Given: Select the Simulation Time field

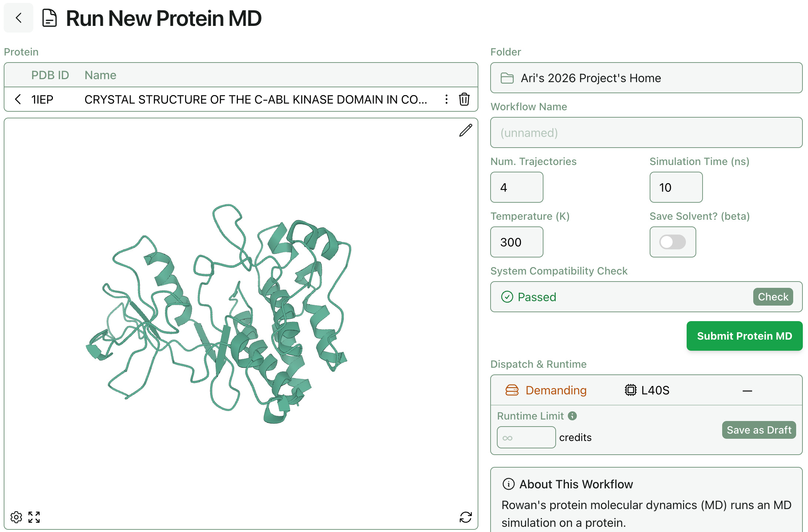Looking at the screenshot, I should [x=676, y=187].
